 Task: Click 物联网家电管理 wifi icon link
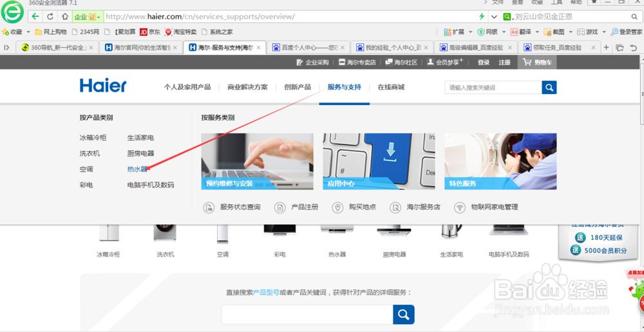486,207
